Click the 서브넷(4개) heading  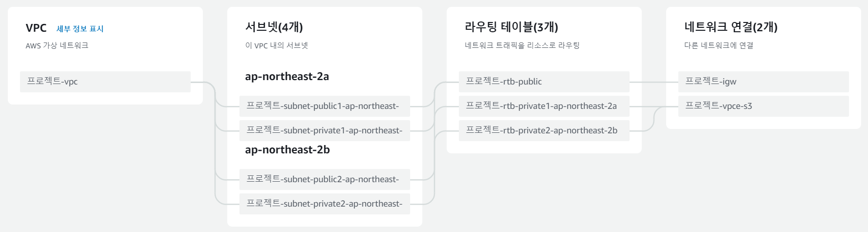[274, 27]
